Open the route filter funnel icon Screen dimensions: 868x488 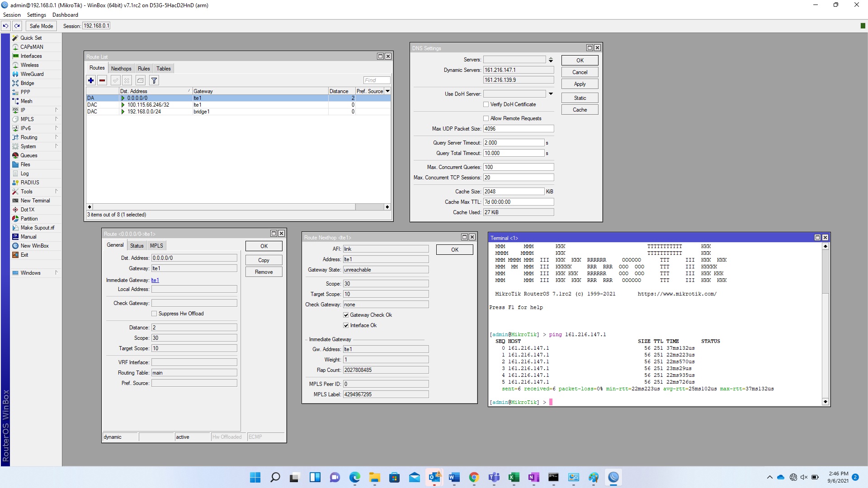tap(154, 80)
